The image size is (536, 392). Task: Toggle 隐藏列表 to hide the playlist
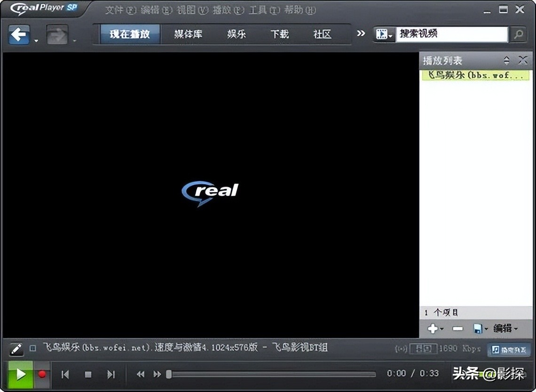tap(508, 349)
